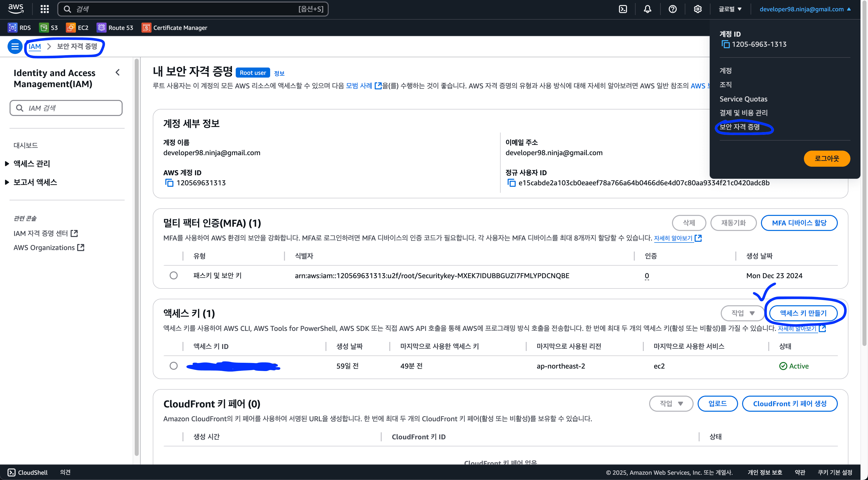
Task: Open the 모범 사례 external link
Action: coord(364,86)
